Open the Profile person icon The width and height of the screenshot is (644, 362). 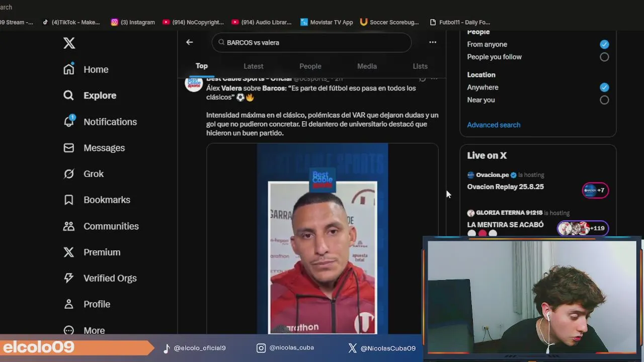click(69, 304)
